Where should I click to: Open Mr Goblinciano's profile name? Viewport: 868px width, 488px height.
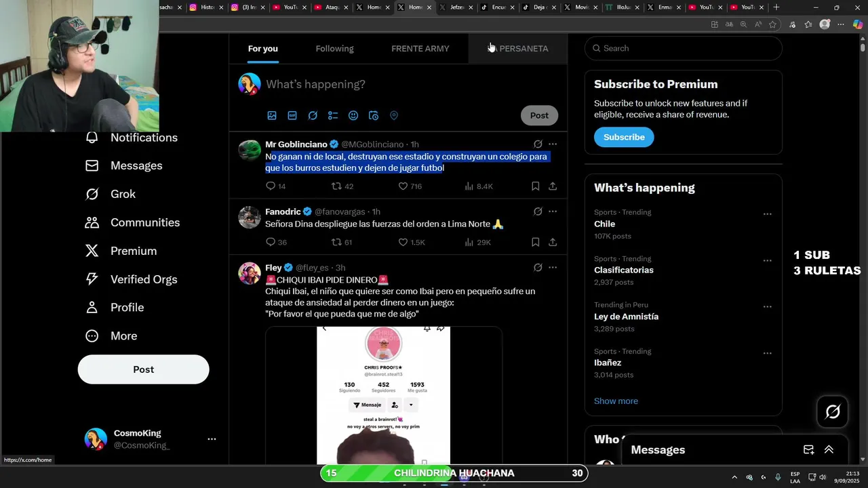[x=296, y=144]
